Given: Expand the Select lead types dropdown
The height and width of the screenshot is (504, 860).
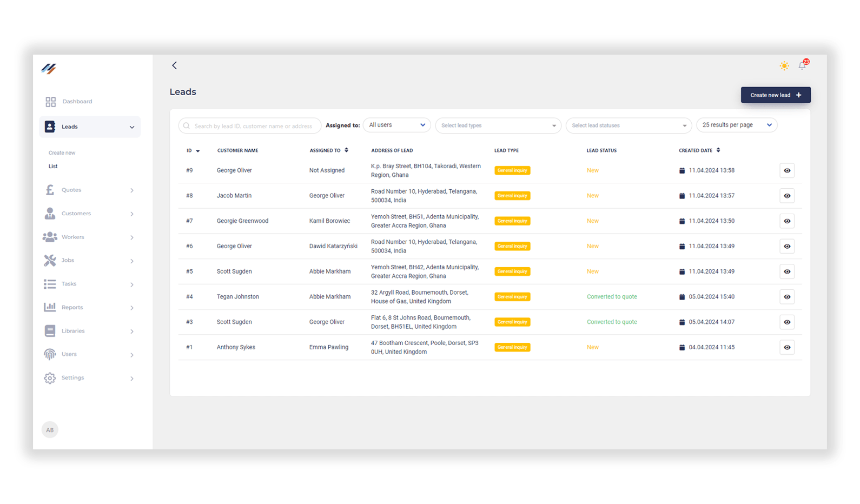Looking at the screenshot, I should click(498, 125).
